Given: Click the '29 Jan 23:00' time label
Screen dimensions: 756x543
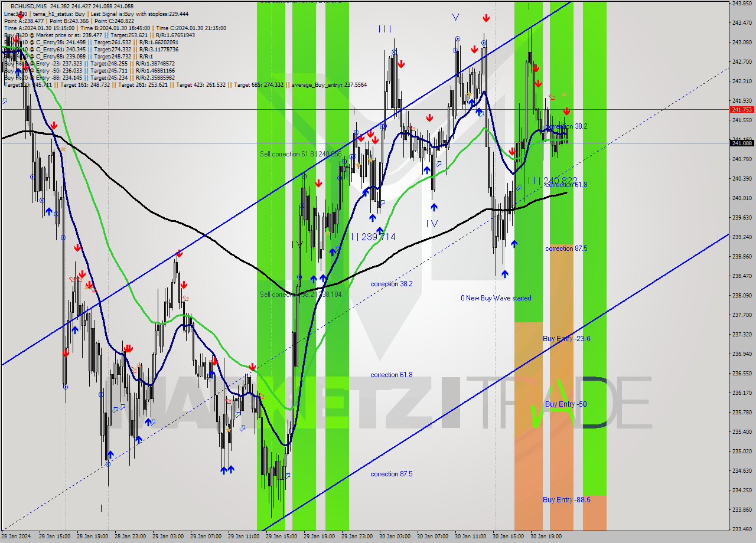Looking at the screenshot, I should pos(357,537).
